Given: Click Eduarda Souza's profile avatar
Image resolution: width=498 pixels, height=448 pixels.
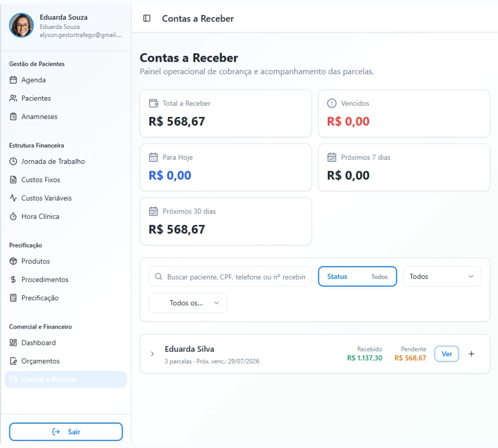Looking at the screenshot, I should pyautogui.click(x=21, y=25).
